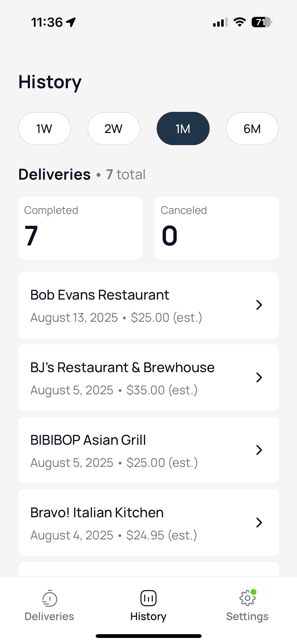Tap the green notification dot on Settings

pyautogui.click(x=254, y=592)
